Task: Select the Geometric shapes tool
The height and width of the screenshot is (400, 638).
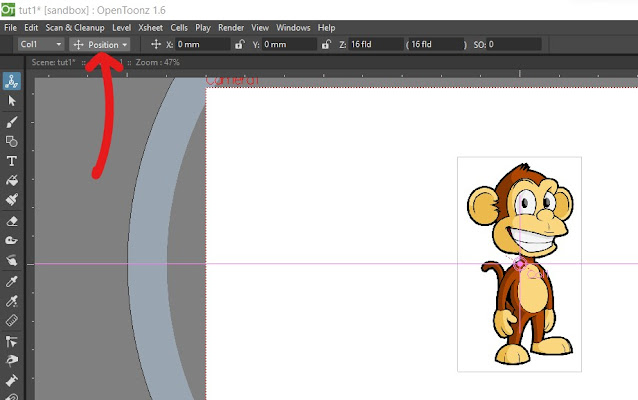Action: pos(12,141)
